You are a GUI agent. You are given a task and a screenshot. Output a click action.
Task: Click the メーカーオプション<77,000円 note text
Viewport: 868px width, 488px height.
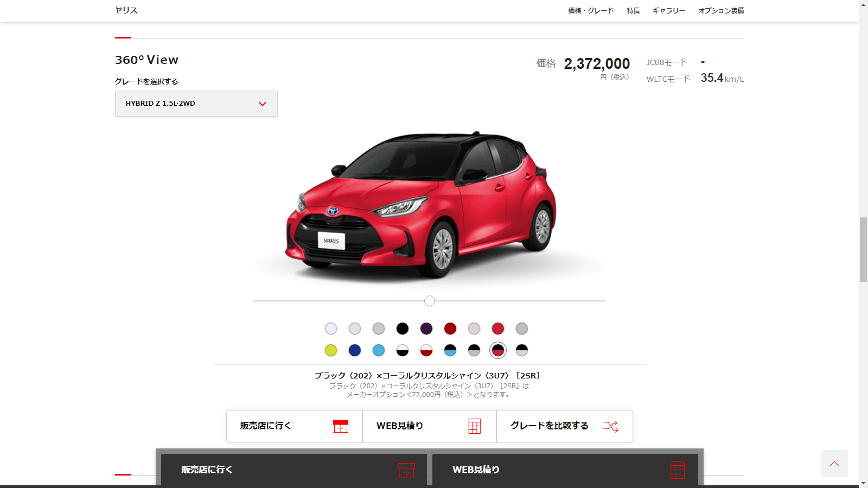coord(429,395)
